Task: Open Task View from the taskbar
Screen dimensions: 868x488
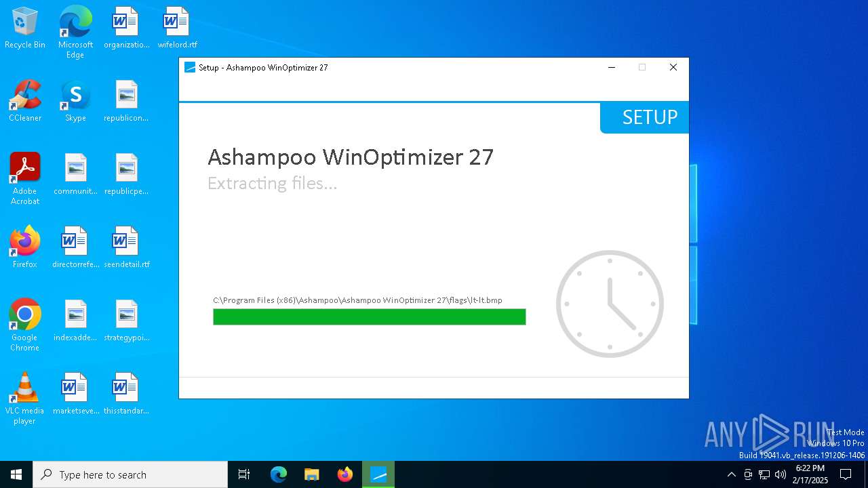Action: [244, 474]
